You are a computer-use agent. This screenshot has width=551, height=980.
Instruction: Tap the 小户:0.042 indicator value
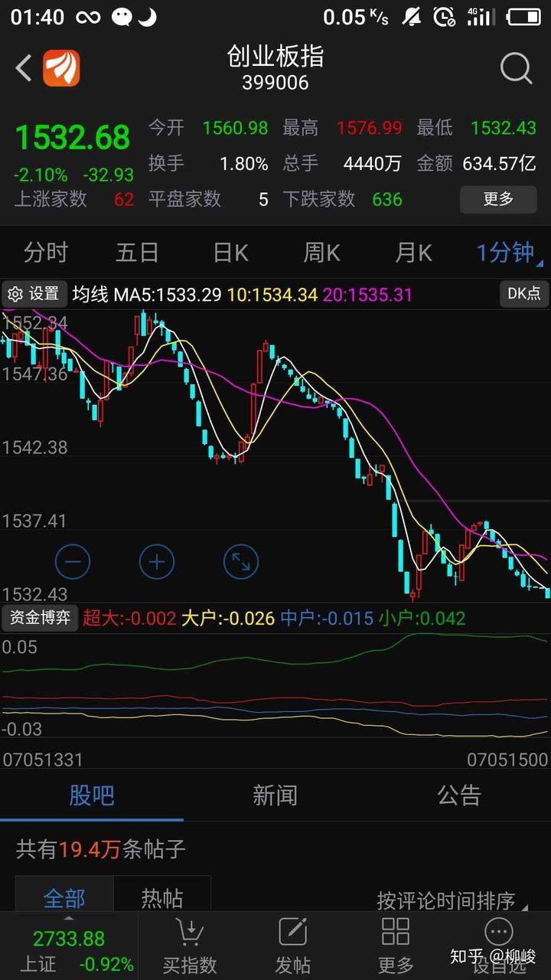422,618
